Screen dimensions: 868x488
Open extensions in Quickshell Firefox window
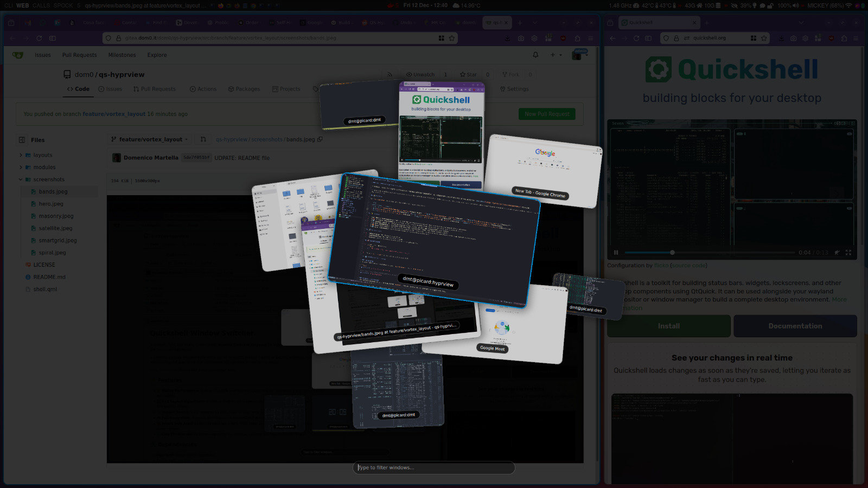844,38
